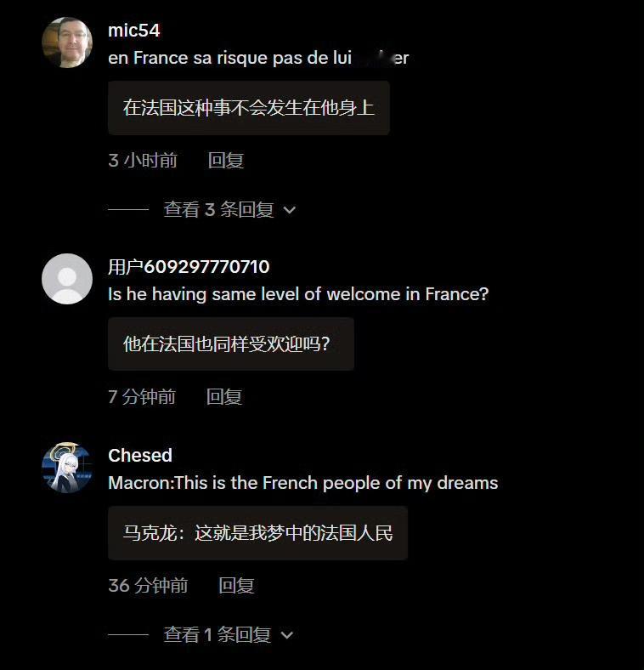The height and width of the screenshot is (670, 644).
Task: Click the chevron beside 查看 1 条回复
Action: tap(287, 635)
